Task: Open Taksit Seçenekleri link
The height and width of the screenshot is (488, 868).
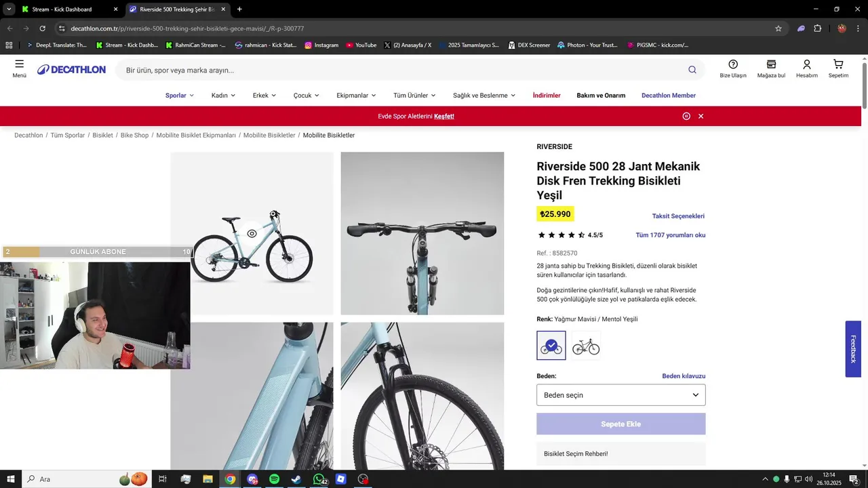Action: coord(678,216)
